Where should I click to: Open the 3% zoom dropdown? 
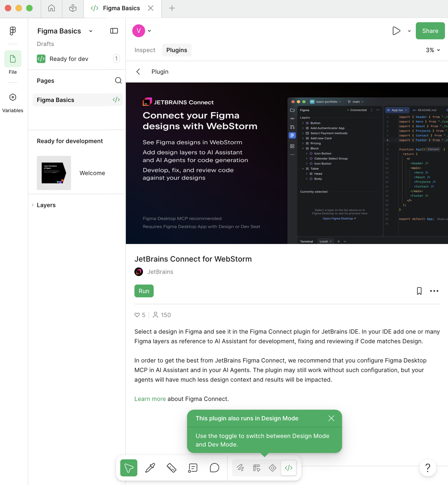433,50
